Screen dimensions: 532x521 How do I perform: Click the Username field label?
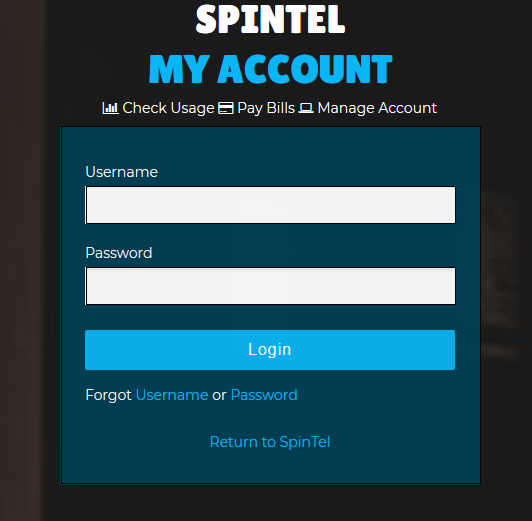[x=121, y=172]
